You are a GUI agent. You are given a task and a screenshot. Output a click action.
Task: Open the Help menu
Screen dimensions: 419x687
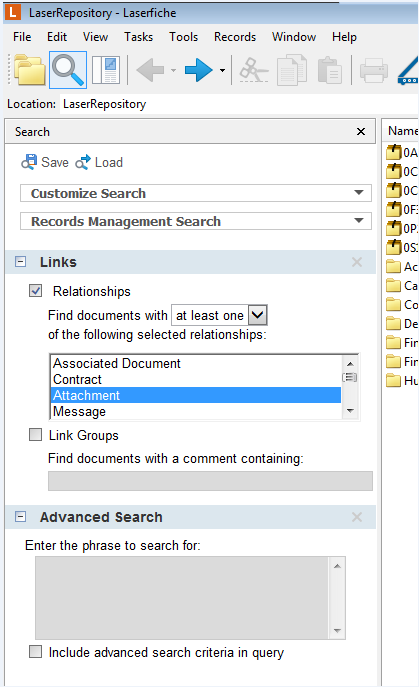point(344,37)
